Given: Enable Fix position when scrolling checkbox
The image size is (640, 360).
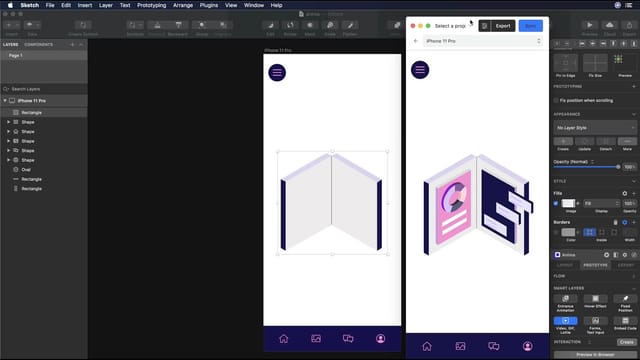Looking at the screenshot, I should click(x=556, y=100).
